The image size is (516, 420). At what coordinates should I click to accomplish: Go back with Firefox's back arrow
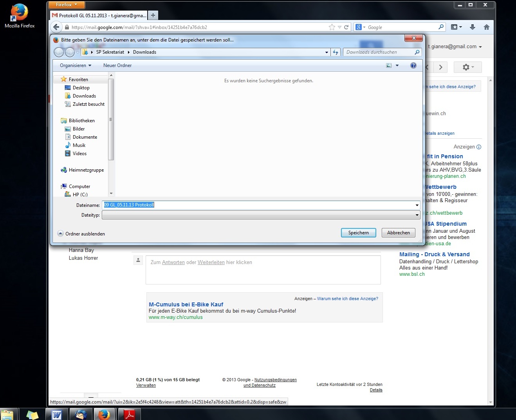click(x=56, y=27)
